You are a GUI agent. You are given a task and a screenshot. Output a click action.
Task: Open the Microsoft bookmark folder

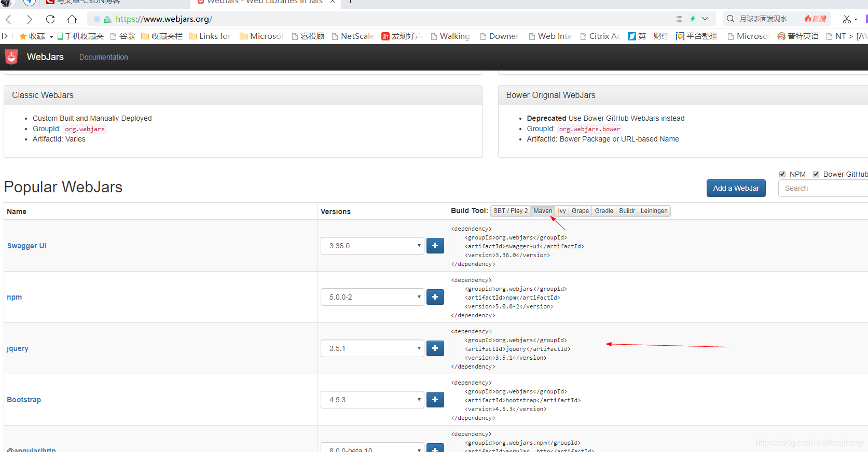pos(261,36)
